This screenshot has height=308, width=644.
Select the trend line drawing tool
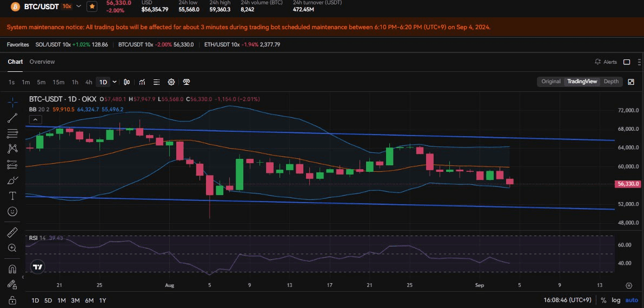pyautogui.click(x=12, y=118)
